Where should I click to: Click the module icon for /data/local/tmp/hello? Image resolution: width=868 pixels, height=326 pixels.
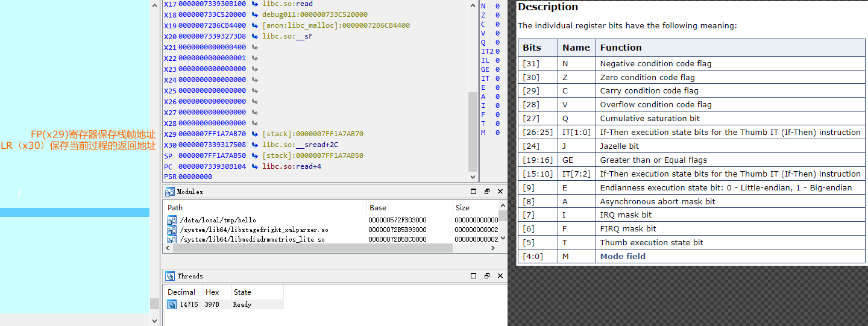[172, 220]
